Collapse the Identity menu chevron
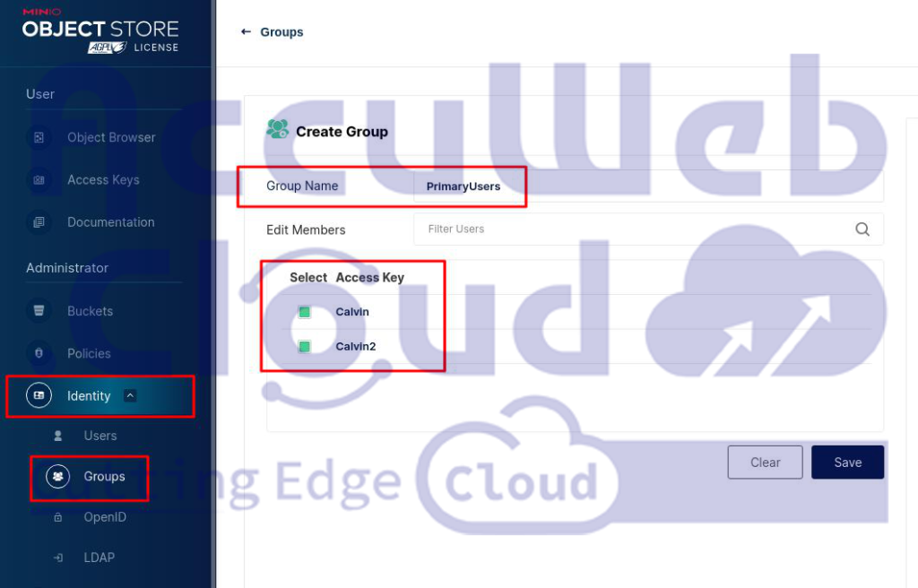This screenshot has width=918, height=588. tap(130, 394)
